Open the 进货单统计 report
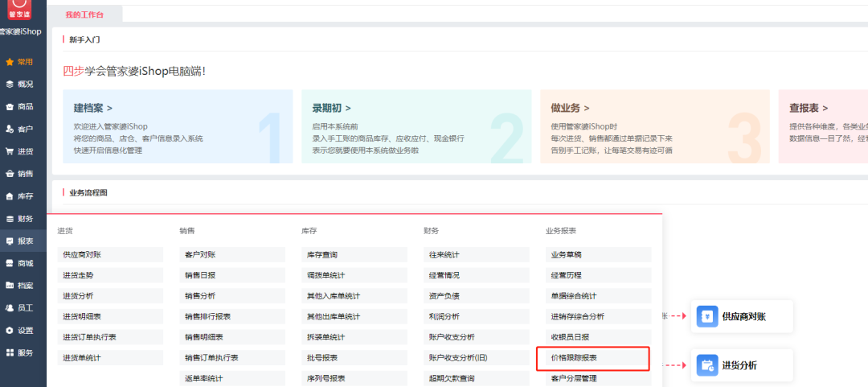Screen dimensions: 868x387 coord(110,357)
